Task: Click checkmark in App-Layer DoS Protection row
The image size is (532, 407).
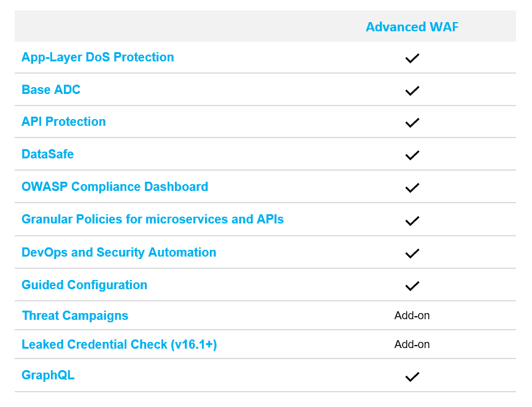Action: pos(412,58)
